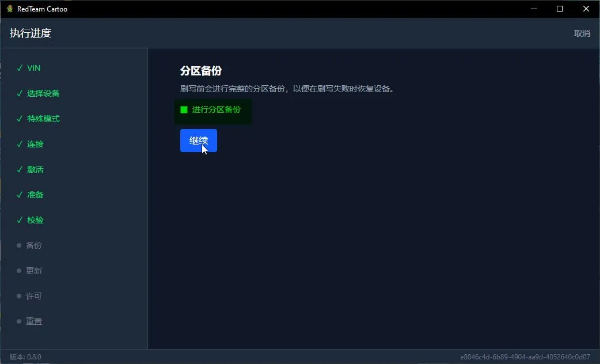Image resolution: width=600 pixels, height=364 pixels.
Task: Select the pending 许可 step
Action: [x=29, y=296]
